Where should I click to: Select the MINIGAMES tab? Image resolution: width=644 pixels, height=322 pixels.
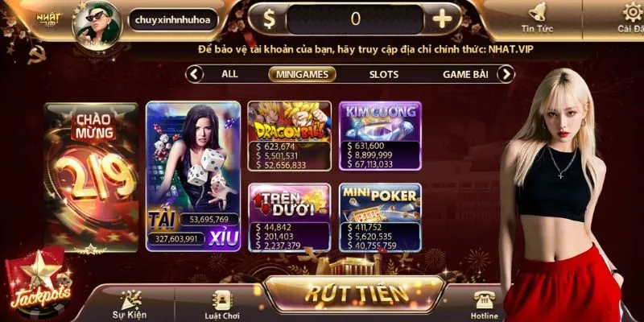[x=302, y=74]
